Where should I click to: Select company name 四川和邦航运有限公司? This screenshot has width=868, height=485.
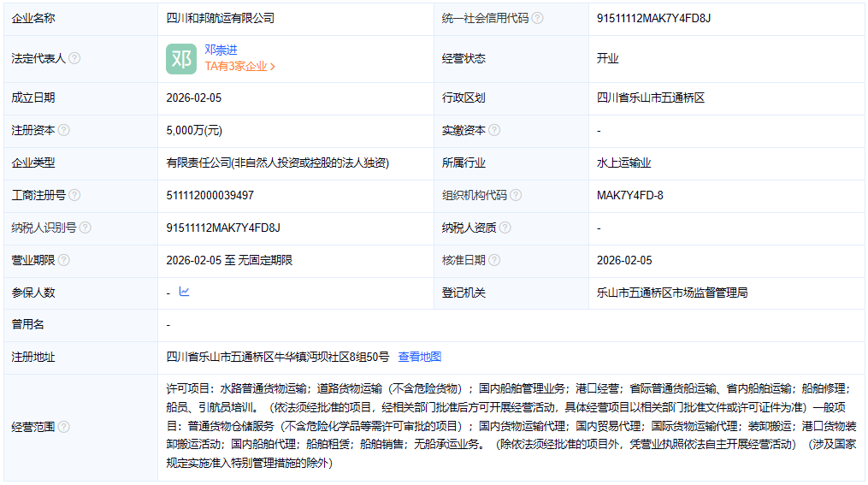[221, 18]
